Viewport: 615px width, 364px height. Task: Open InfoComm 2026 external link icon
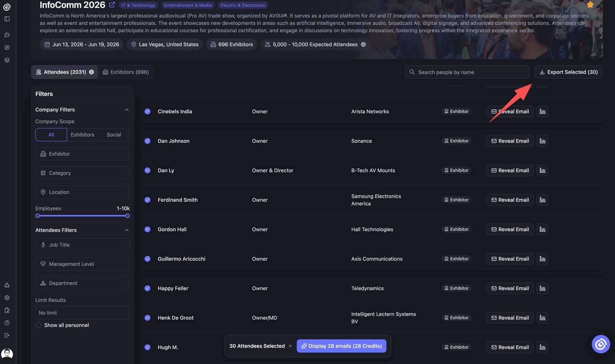point(112,5)
